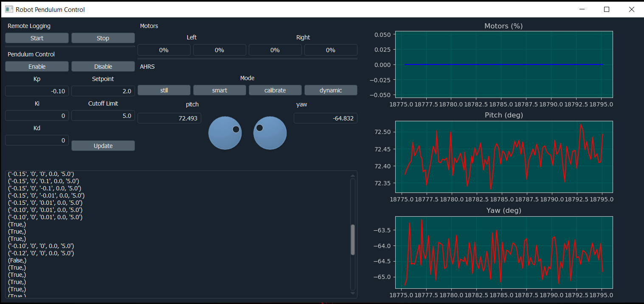Click the log scrollbar up arrow
The image size is (644, 304).
pos(352,175)
